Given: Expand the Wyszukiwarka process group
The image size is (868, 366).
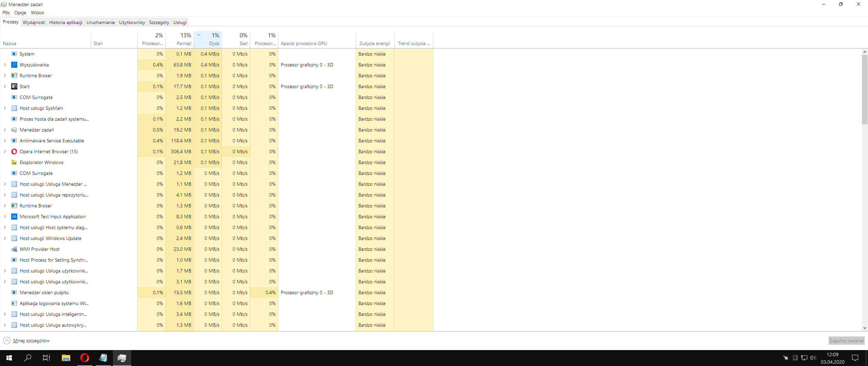Looking at the screenshot, I should point(5,65).
